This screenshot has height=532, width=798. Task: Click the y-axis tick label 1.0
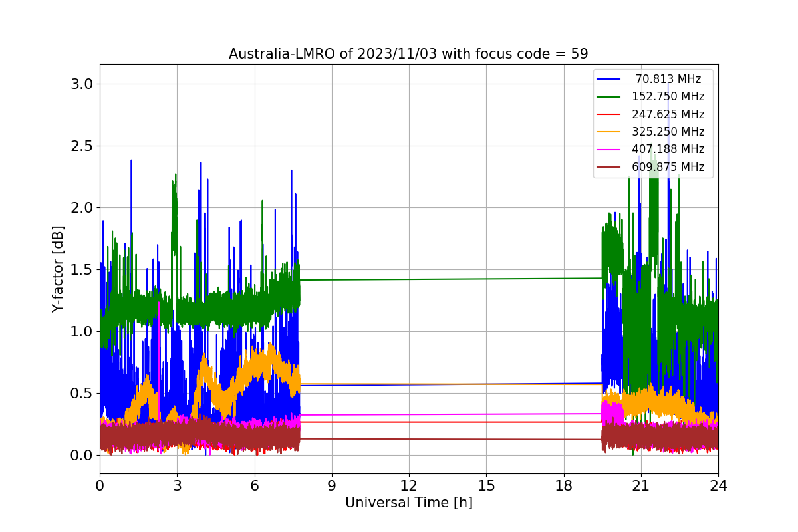81,331
